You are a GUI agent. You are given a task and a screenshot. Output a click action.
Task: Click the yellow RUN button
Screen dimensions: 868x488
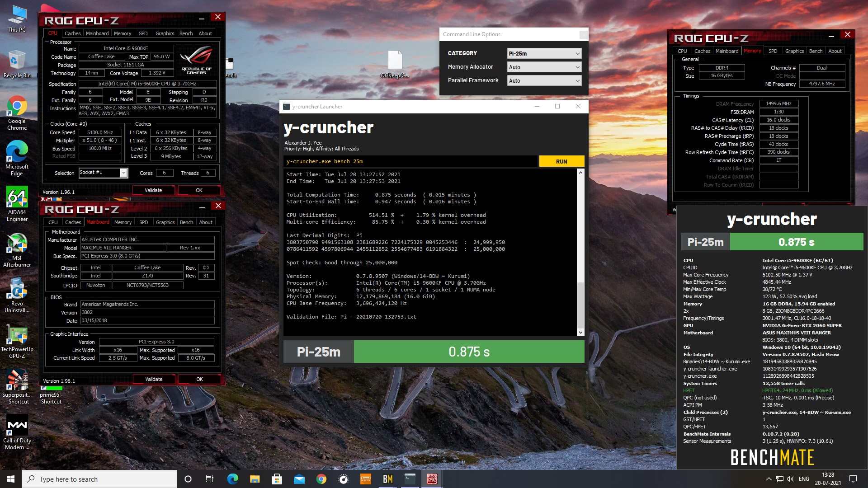click(x=561, y=161)
